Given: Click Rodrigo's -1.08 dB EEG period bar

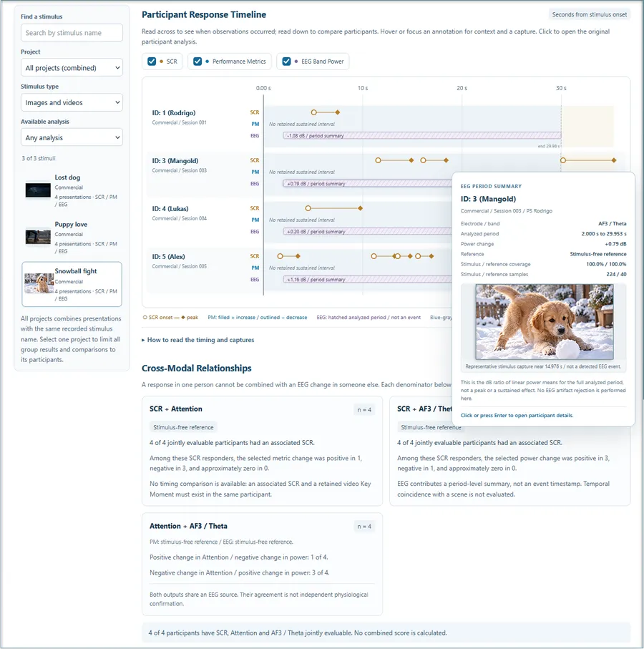Looking at the screenshot, I should point(421,135).
